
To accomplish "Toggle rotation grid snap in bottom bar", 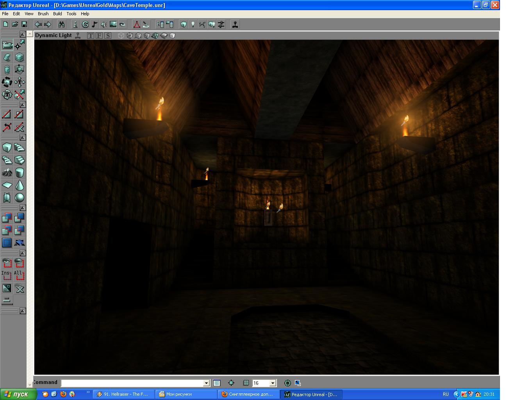I will coord(287,383).
